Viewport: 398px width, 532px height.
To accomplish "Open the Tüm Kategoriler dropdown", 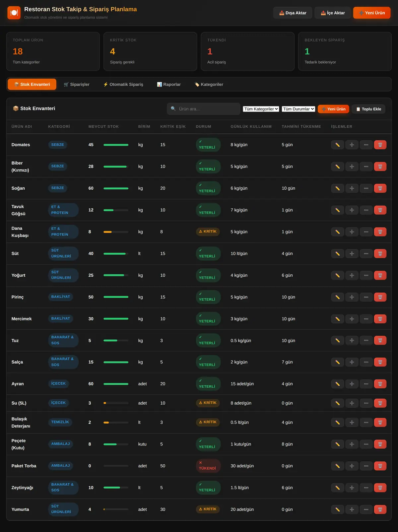I will pyautogui.click(x=261, y=109).
